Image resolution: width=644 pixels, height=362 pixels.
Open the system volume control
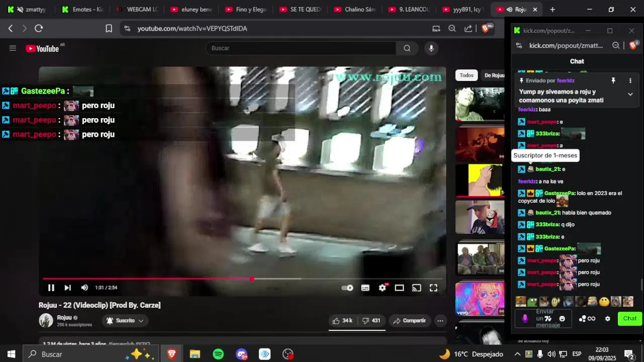click(x=551, y=354)
